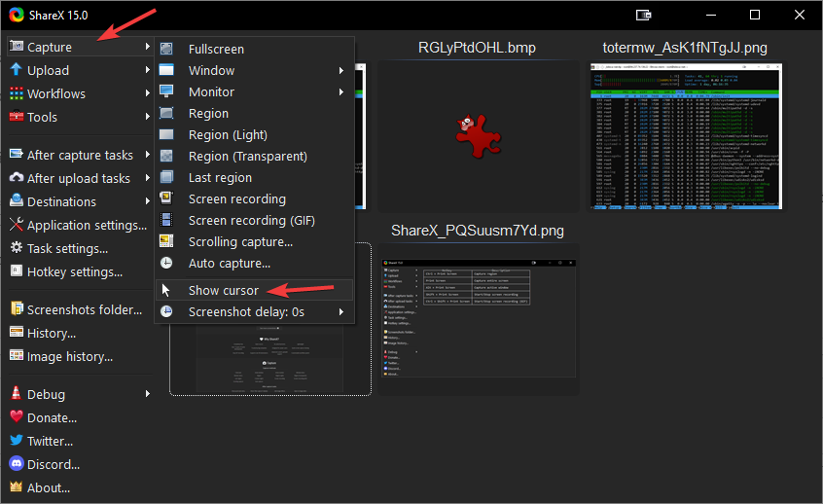Click the Screen recording icon
This screenshot has width=823, height=504.
tap(166, 198)
